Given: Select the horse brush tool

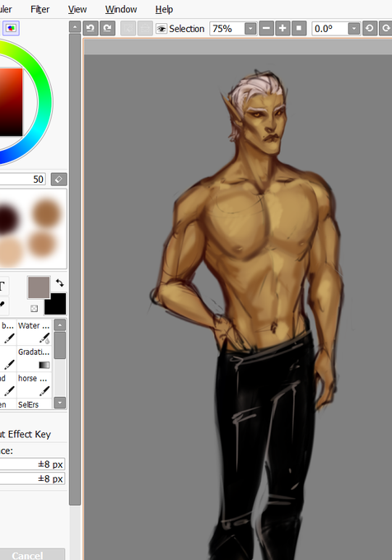Looking at the screenshot, I should (x=35, y=385).
